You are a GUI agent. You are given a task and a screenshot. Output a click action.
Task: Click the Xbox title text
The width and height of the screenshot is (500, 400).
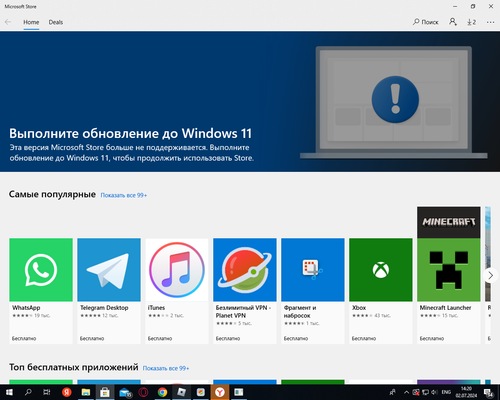(x=359, y=308)
